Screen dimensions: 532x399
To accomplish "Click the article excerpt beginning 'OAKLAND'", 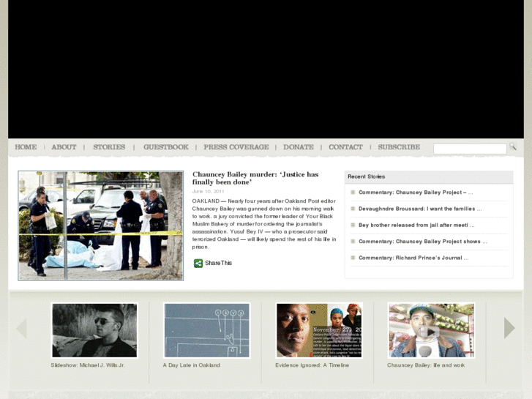I will point(264,224).
